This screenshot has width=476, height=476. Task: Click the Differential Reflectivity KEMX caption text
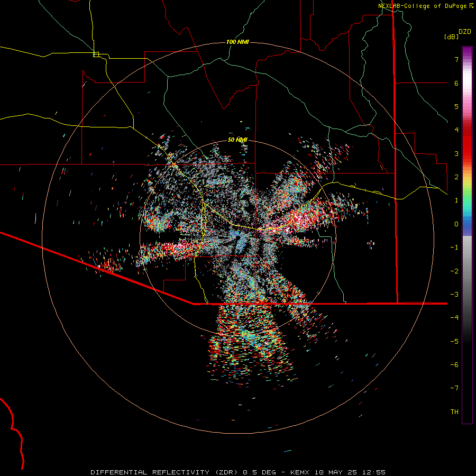click(x=238, y=472)
